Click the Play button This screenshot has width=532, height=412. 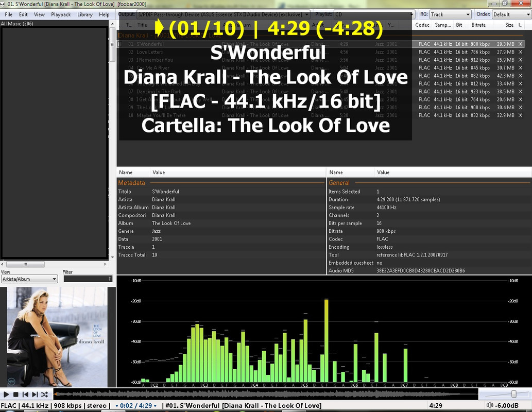tap(6, 394)
